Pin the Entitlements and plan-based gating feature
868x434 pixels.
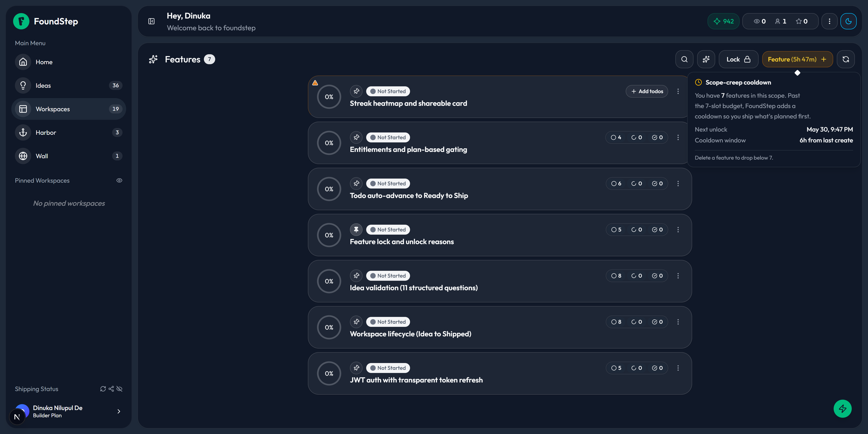coord(356,137)
